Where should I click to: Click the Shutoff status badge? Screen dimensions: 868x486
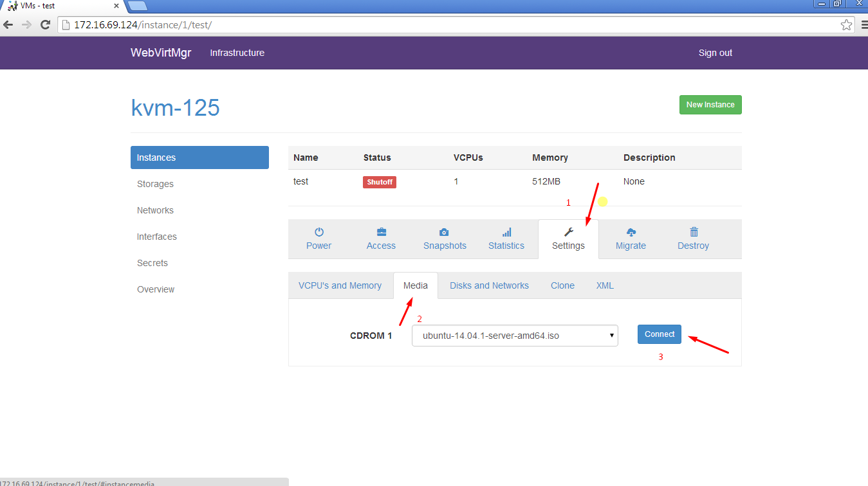click(380, 182)
